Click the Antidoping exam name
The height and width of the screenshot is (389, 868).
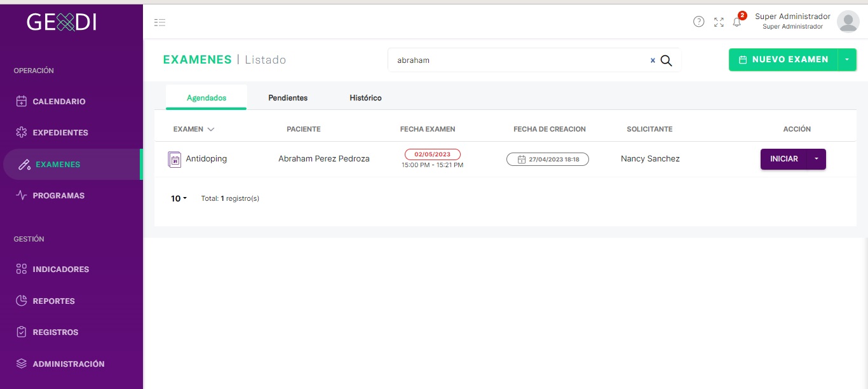coord(206,159)
